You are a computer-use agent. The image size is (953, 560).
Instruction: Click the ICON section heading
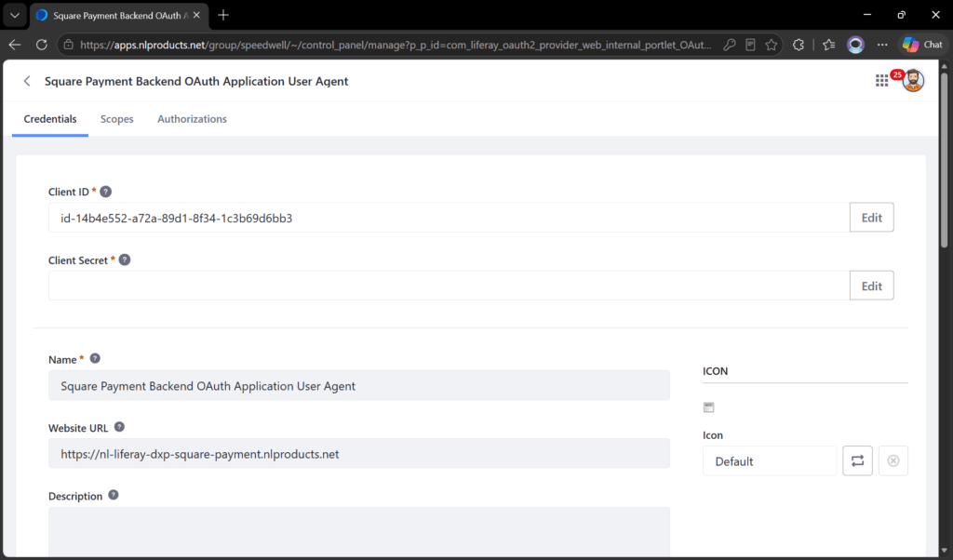(x=716, y=371)
